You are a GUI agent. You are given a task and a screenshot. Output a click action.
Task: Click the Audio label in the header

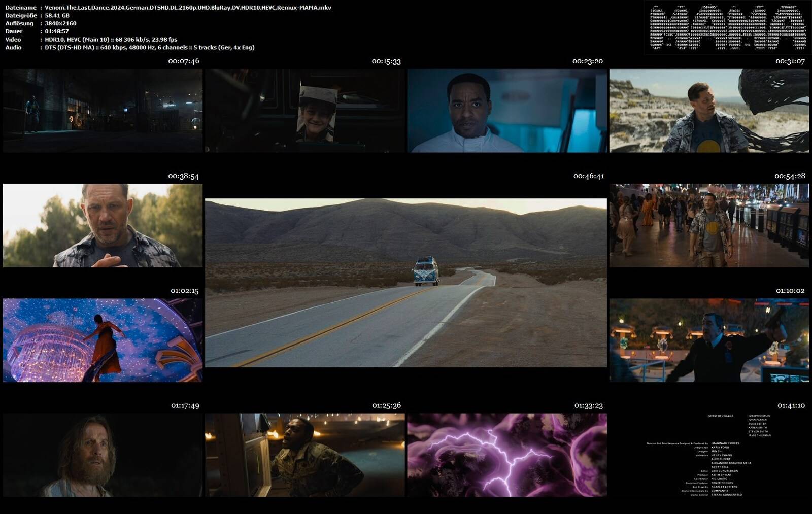click(13, 47)
